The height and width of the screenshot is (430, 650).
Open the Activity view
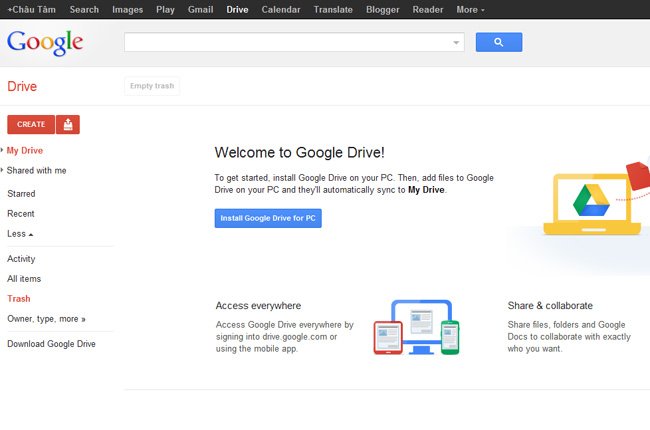(21, 259)
